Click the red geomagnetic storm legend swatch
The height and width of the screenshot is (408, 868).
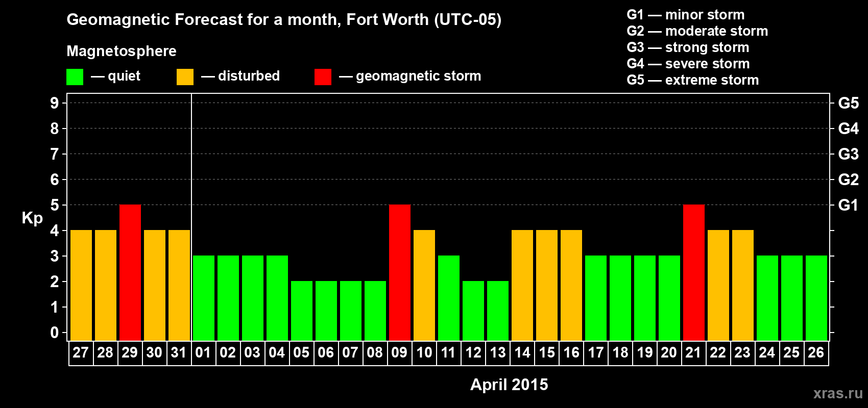[323, 77]
